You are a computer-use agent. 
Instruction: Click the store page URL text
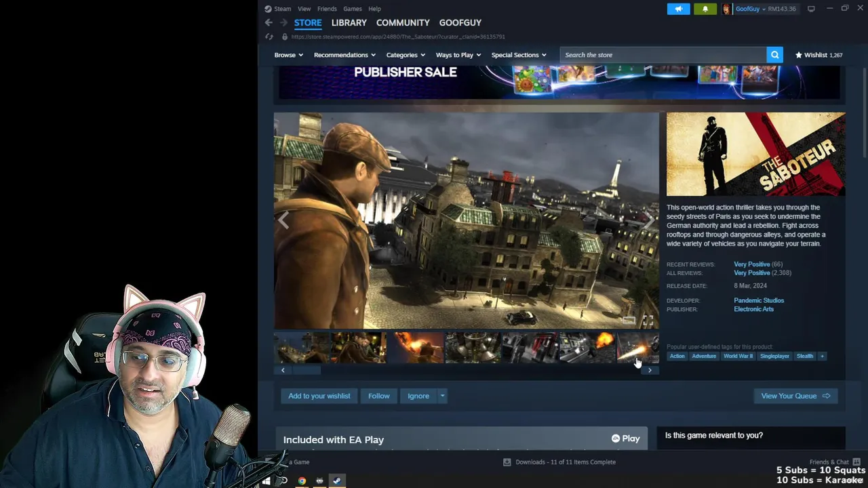pos(398,37)
